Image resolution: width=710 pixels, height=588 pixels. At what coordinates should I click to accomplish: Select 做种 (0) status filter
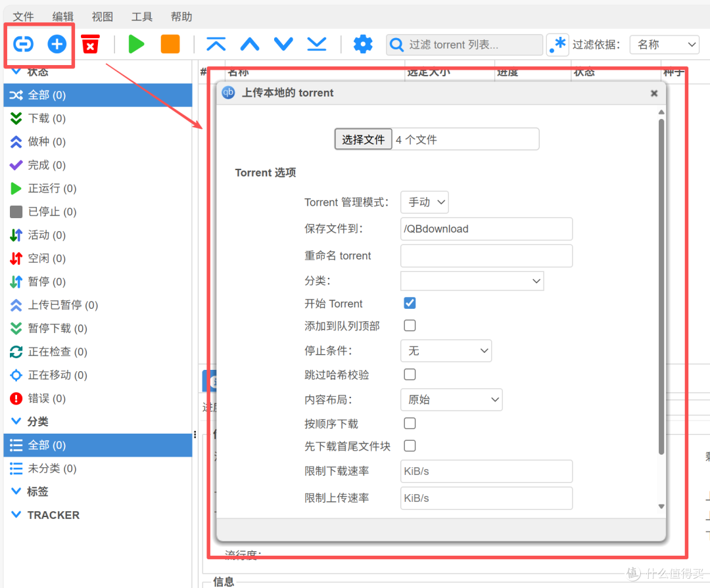[98, 142]
